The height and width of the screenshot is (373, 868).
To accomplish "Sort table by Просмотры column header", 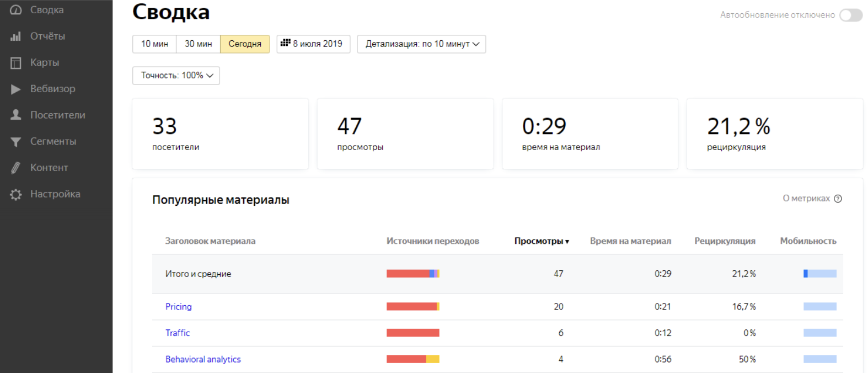I will point(541,241).
